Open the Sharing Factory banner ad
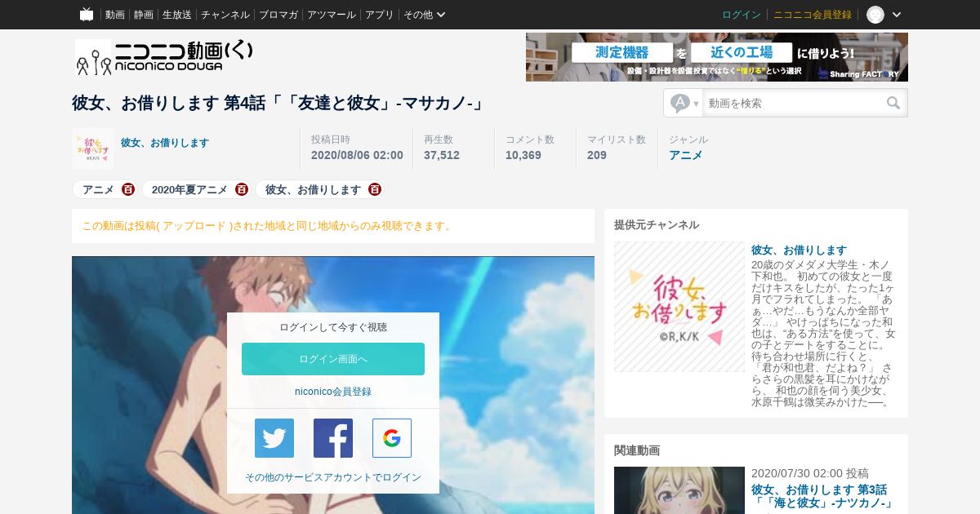 (717, 57)
